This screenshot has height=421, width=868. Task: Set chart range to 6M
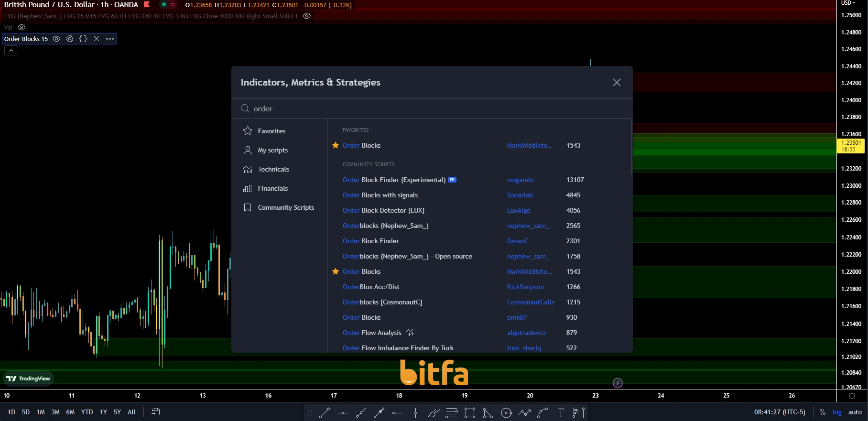pyautogui.click(x=70, y=412)
